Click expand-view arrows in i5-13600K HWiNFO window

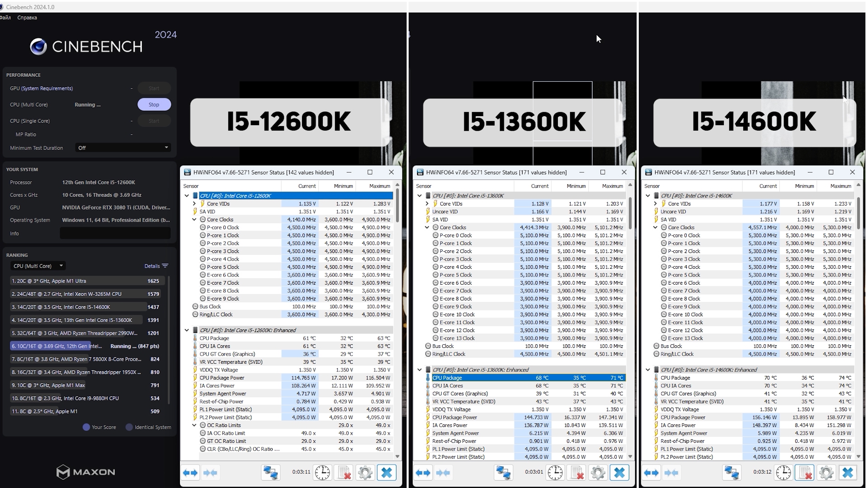point(423,473)
